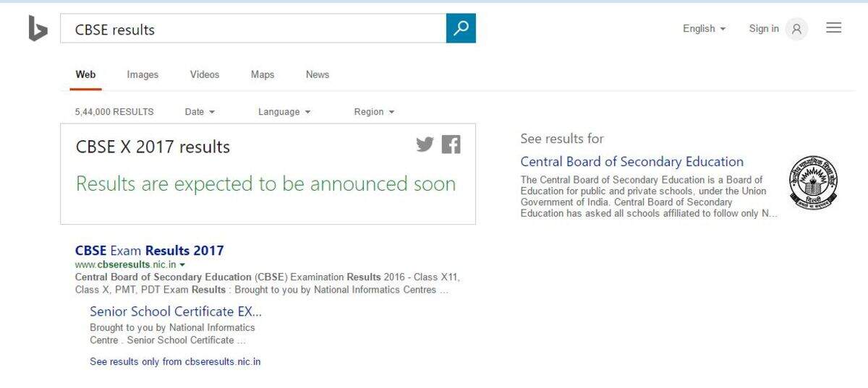Screen dimensions: 868x388
Task: Click the Bing logo icon
Action: (x=38, y=29)
